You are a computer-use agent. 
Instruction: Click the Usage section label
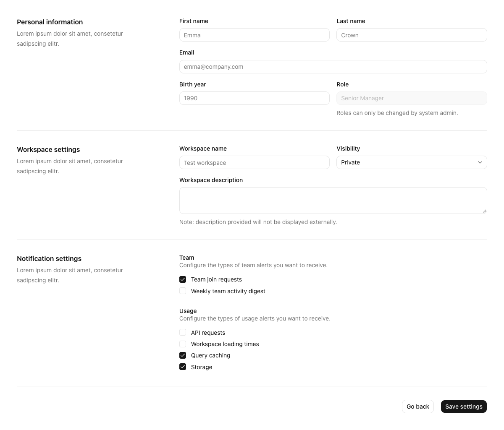[188, 311]
